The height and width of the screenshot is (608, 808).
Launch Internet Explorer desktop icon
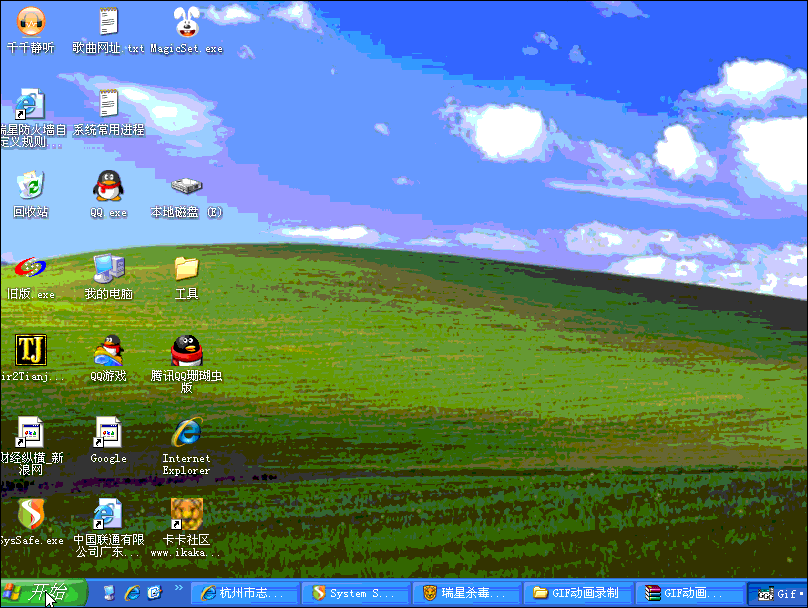pos(187,432)
